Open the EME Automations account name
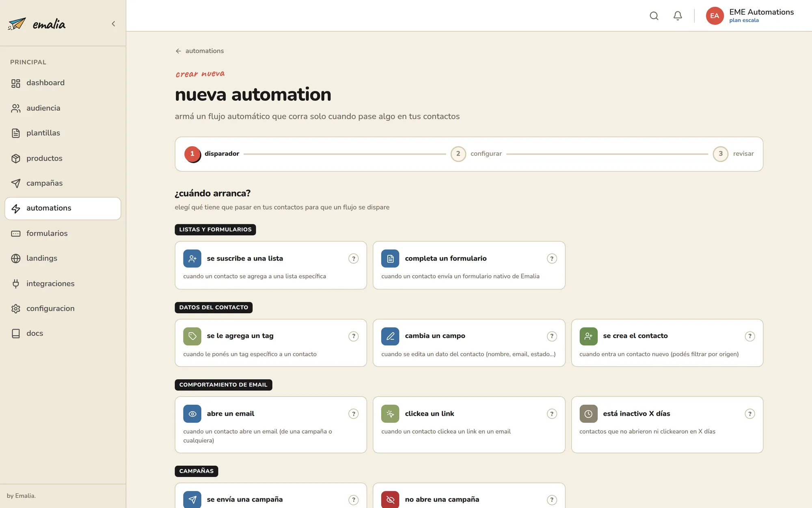Screen dimensions: 812x508 pyautogui.click(x=761, y=12)
